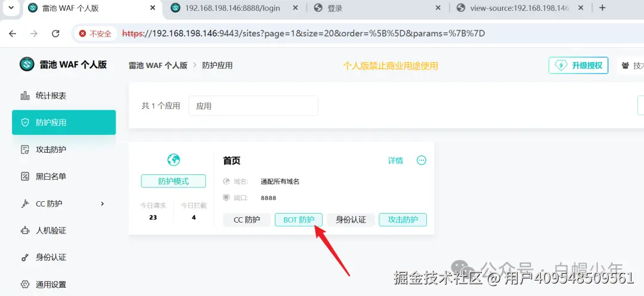Close the 192.168.198.146:8888/login tab
This screenshot has width=644, height=296.
point(296,8)
